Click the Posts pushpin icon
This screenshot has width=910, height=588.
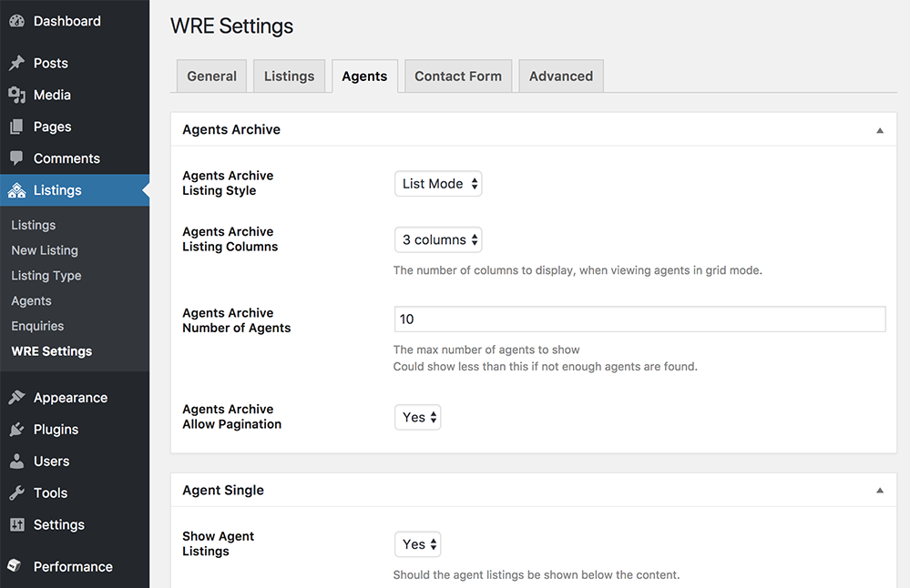coord(16,64)
